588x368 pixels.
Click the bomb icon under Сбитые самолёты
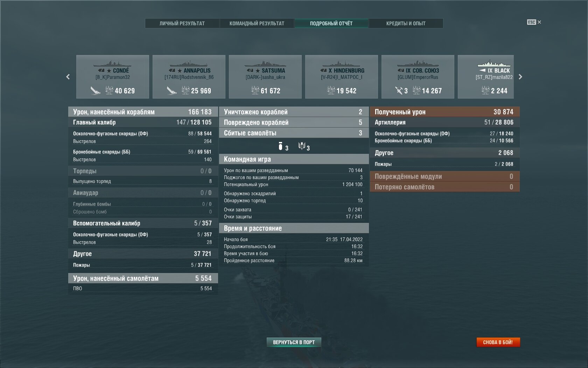pos(280,146)
